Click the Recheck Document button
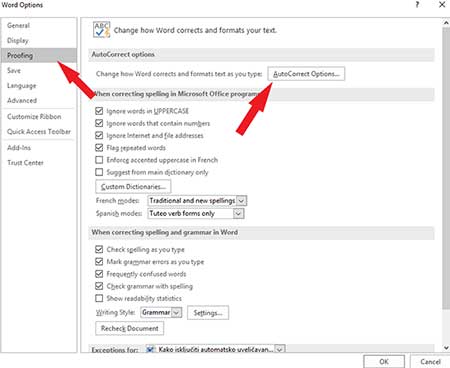The image size is (450, 368). [129, 328]
